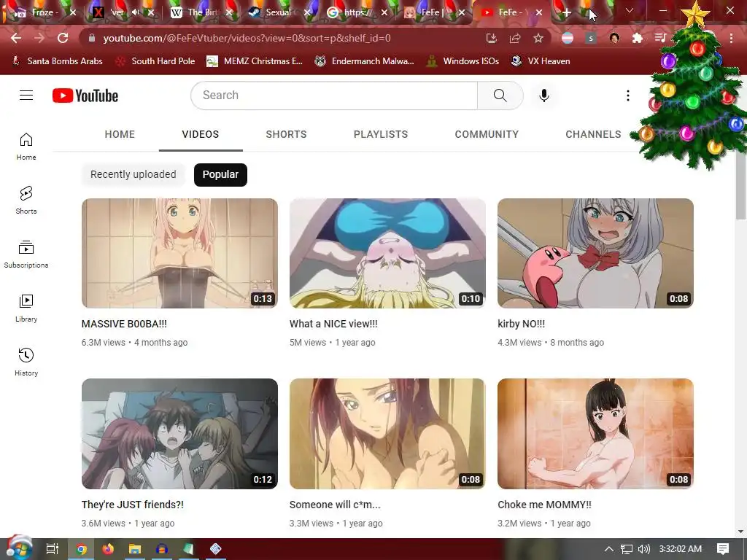The height and width of the screenshot is (560, 747).
Task: Open Subscriptions in the sidebar
Action: (x=26, y=254)
